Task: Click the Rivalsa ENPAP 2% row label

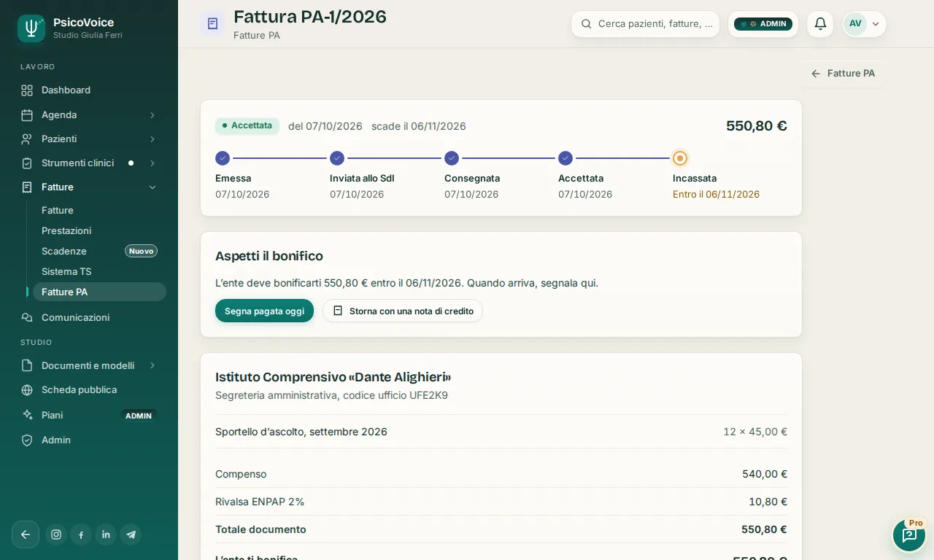Action: 260,502
